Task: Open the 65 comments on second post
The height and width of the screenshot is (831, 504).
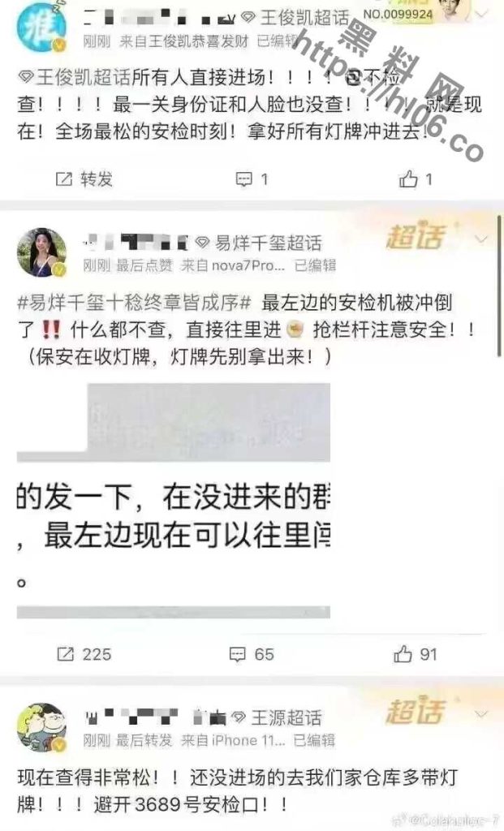Action: coord(252,655)
